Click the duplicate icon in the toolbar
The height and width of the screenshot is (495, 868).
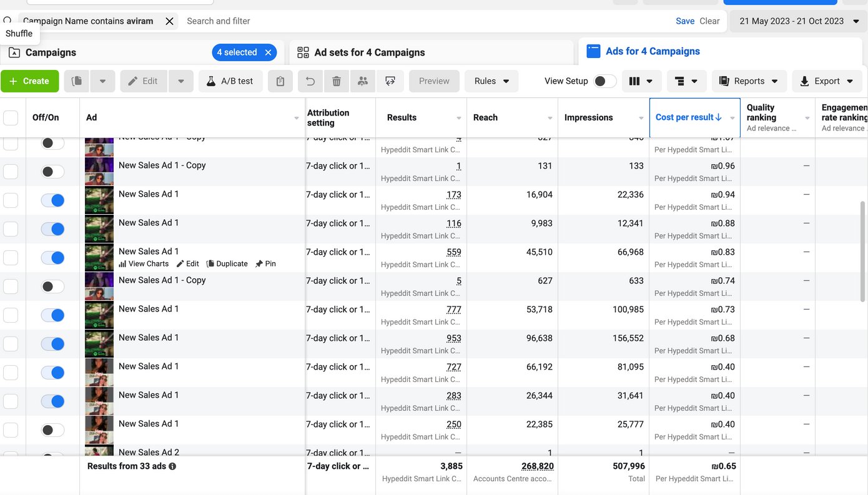point(77,81)
